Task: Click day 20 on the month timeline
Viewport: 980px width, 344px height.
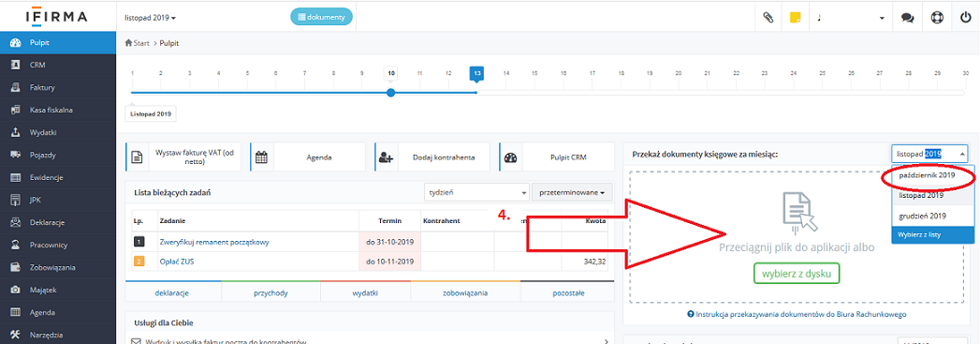Action: (678, 73)
